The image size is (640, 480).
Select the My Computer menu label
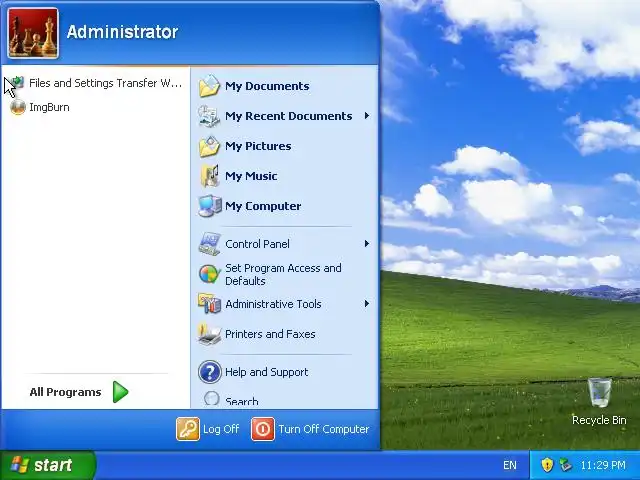[x=263, y=206]
